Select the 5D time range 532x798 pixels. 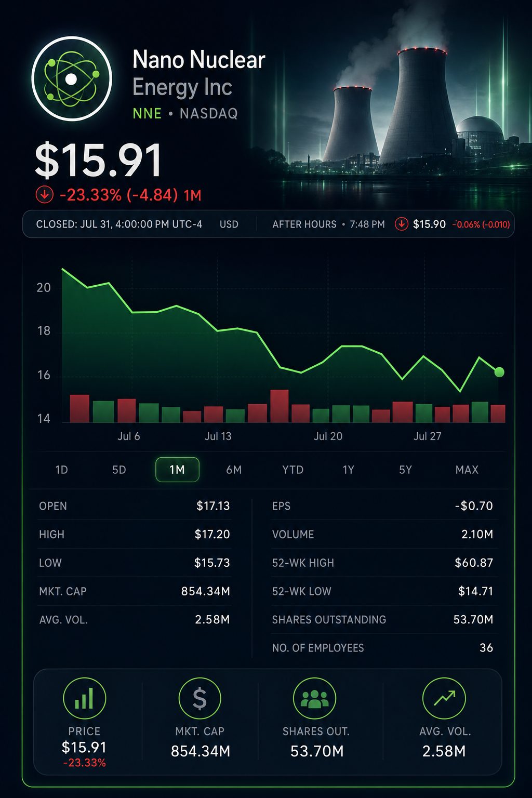click(x=119, y=470)
